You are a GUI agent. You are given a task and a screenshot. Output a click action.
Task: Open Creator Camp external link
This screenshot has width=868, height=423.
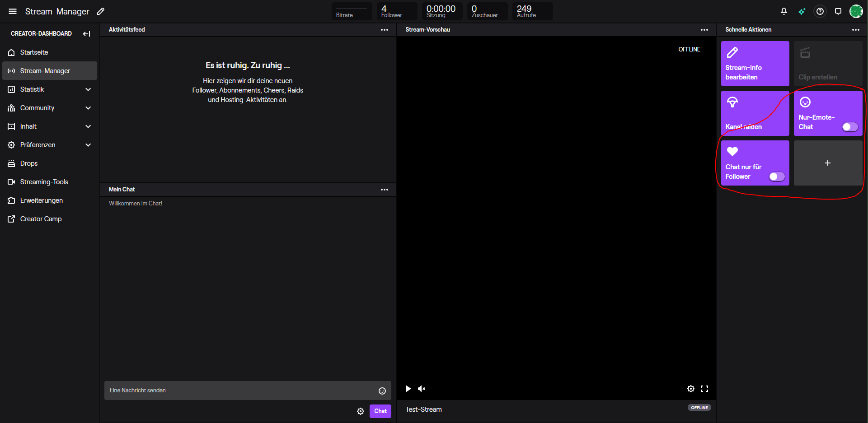tap(50, 219)
